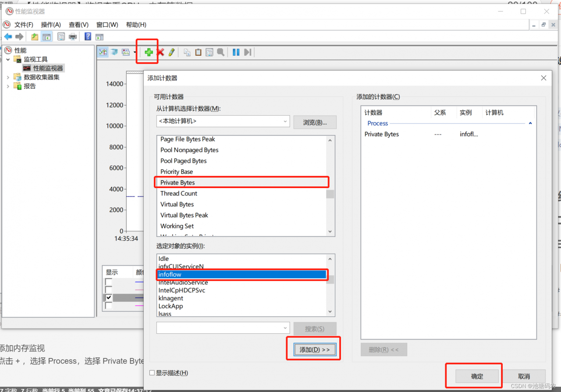Viewport: 561px width, 392px height.
Task: Open graph Properties from the monitor toolbar
Action: click(209, 52)
